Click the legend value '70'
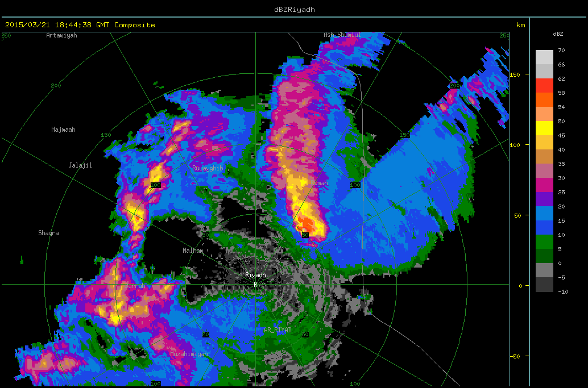The image size is (588, 388). pos(561,50)
